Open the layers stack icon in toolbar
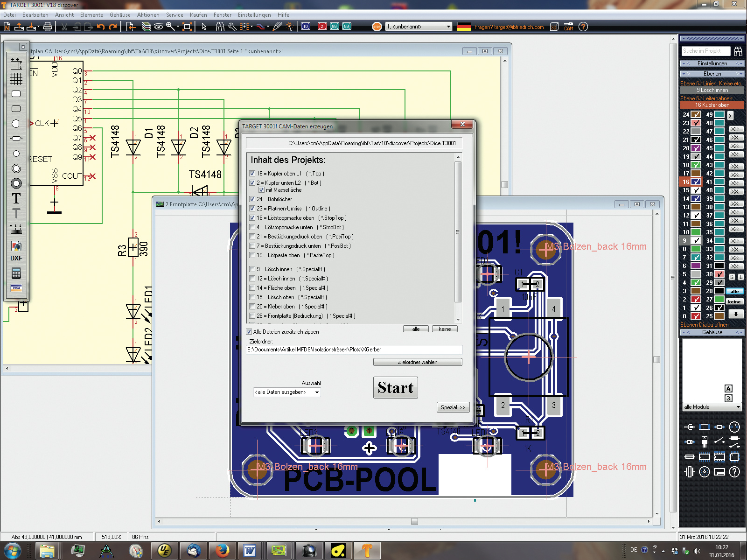Screen dimensions: 747x560 147,27
